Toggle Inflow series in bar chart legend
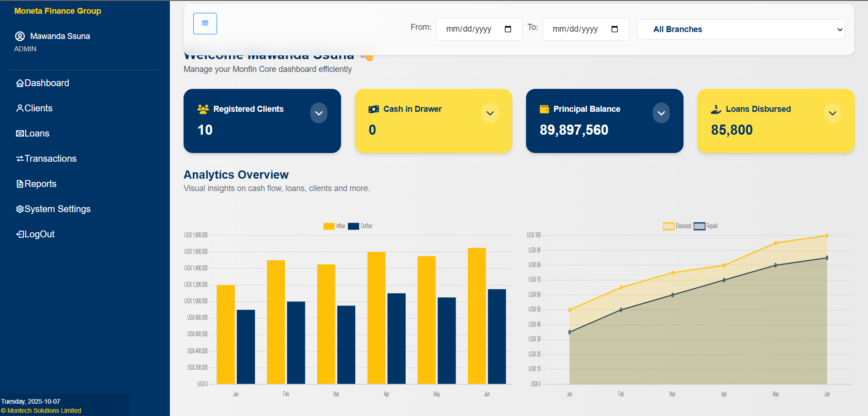This screenshot has width=868, height=416. pyautogui.click(x=329, y=226)
